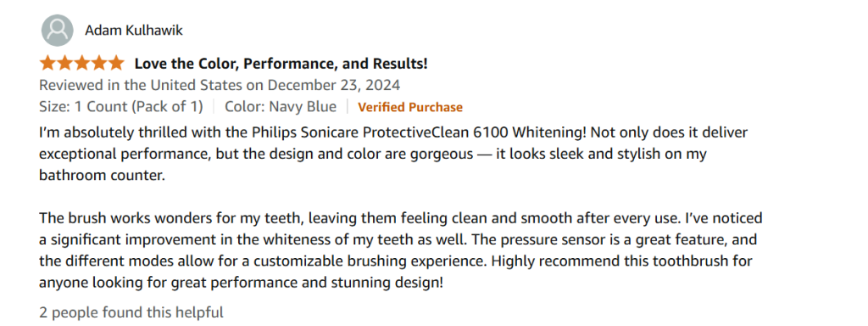This screenshot has height=326, width=868.
Task: Click the fifth orange rating star
Action: click(x=115, y=63)
